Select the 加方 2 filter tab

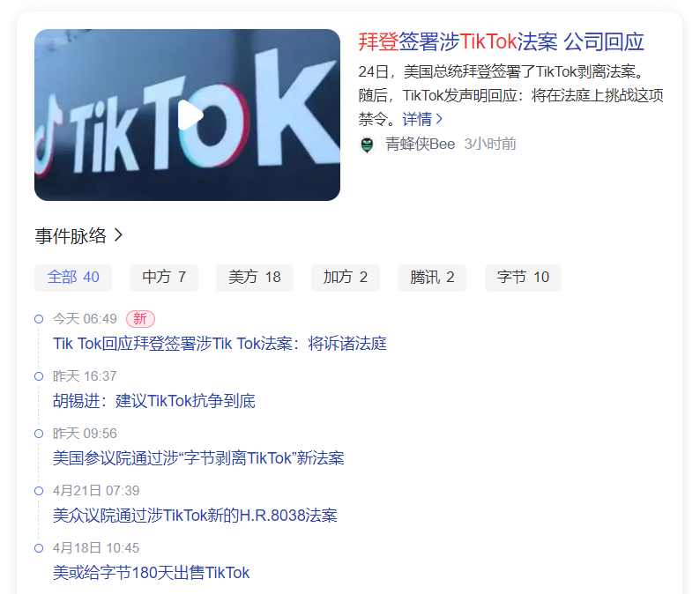(x=345, y=278)
